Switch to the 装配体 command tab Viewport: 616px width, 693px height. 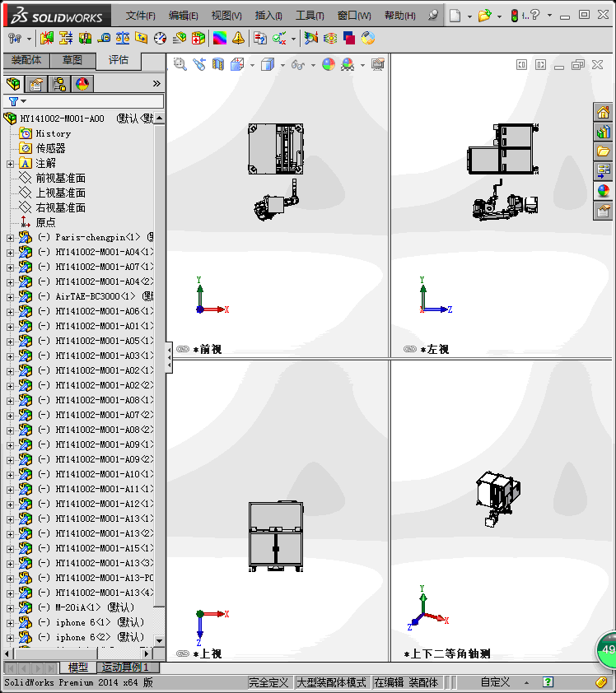(x=26, y=60)
